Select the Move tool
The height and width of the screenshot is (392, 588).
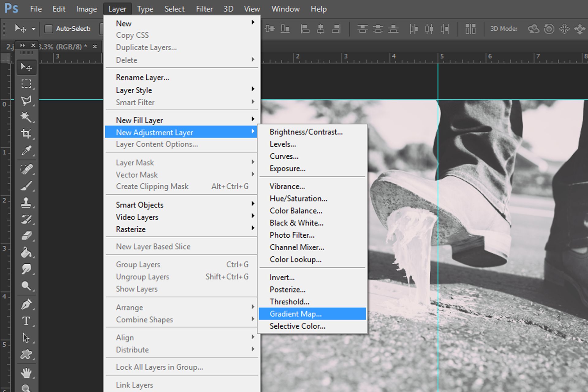pyautogui.click(x=26, y=67)
